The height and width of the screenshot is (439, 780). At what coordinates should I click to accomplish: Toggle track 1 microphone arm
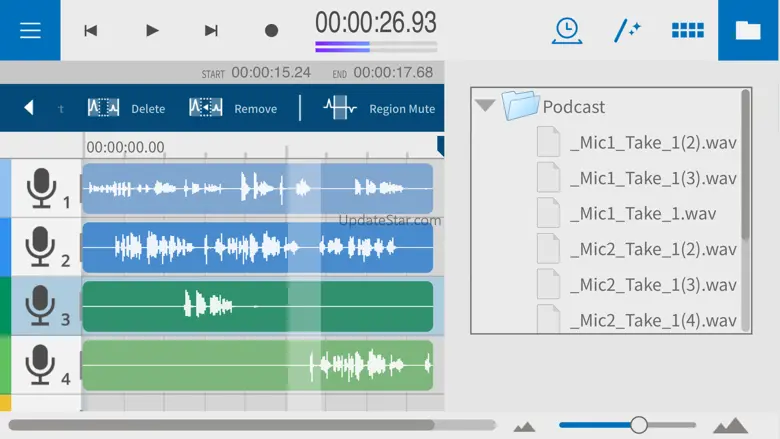click(41, 188)
